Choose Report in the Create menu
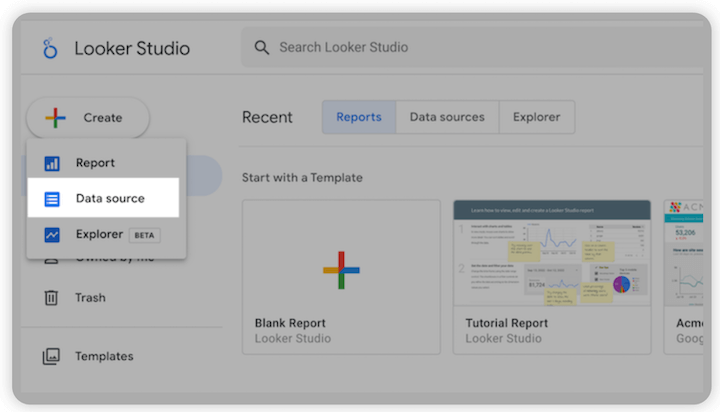Viewport: 720px width, 412px height. tap(96, 163)
